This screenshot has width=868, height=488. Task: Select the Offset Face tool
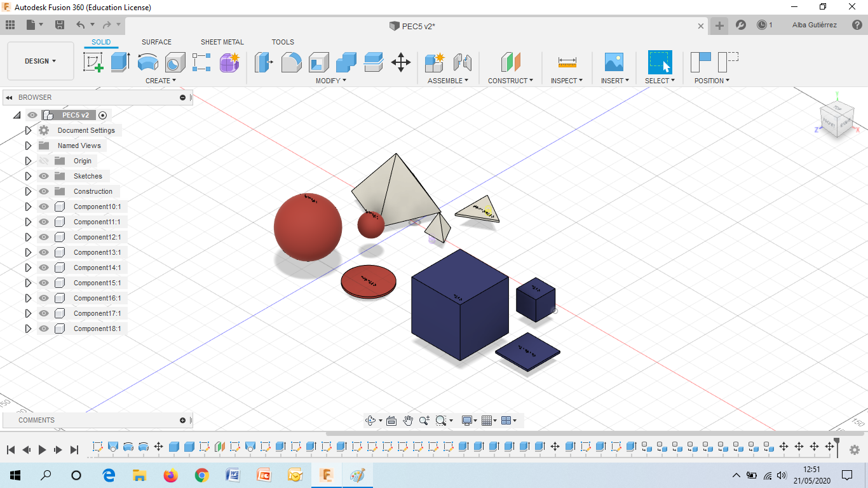[374, 62]
